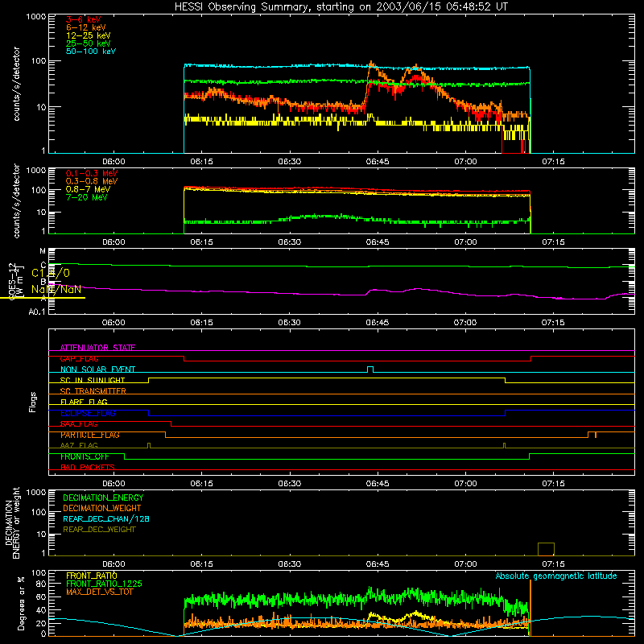Click the 06:15 tick label under the GOES plot
Viewport: 644px width, 644px height.
click(201, 323)
